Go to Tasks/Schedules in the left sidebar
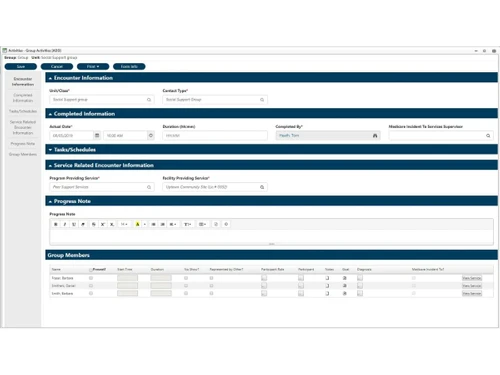 click(x=23, y=111)
